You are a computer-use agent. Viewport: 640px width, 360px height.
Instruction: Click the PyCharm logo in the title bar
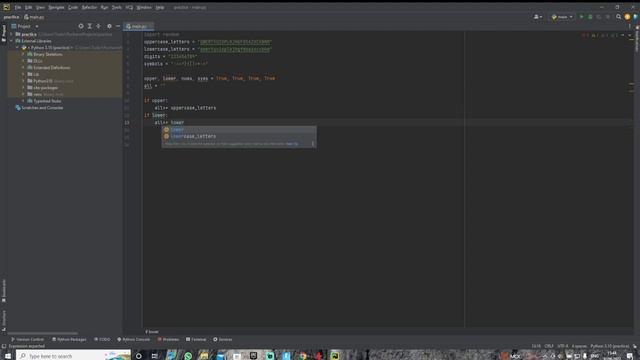click(x=6, y=7)
